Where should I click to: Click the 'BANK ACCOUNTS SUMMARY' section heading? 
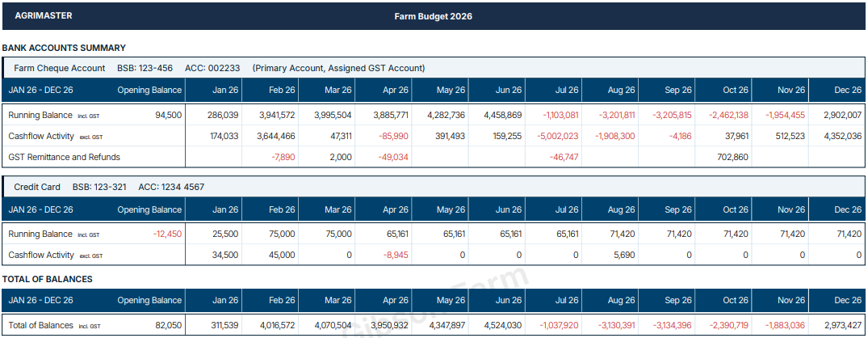pyautogui.click(x=64, y=48)
